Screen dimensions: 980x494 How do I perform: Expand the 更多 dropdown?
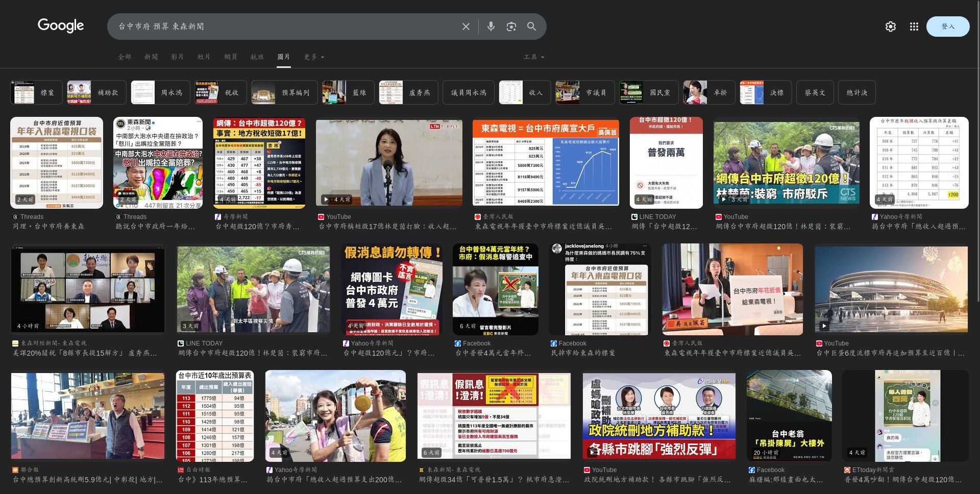click(314, 57)
